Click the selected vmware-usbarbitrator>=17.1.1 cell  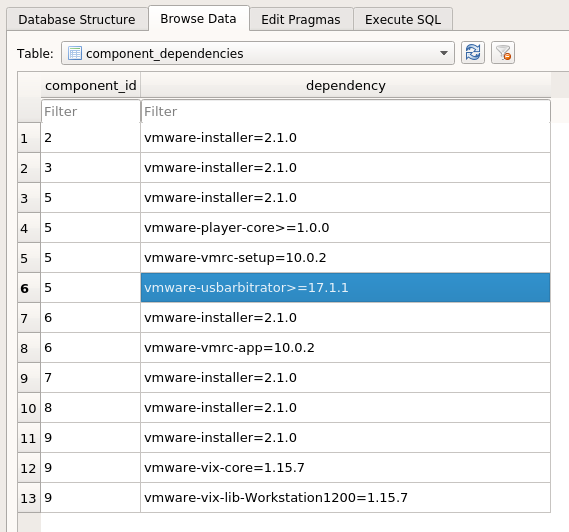coord(345,288)
